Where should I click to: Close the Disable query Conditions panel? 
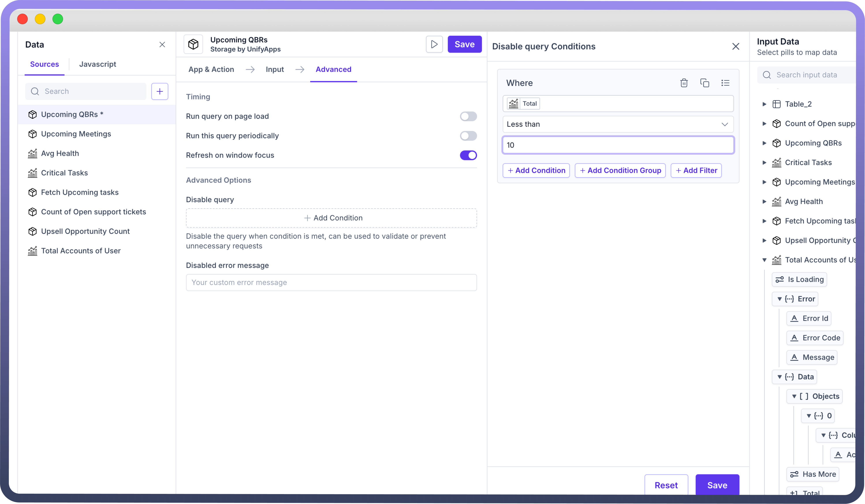point(736,46)
